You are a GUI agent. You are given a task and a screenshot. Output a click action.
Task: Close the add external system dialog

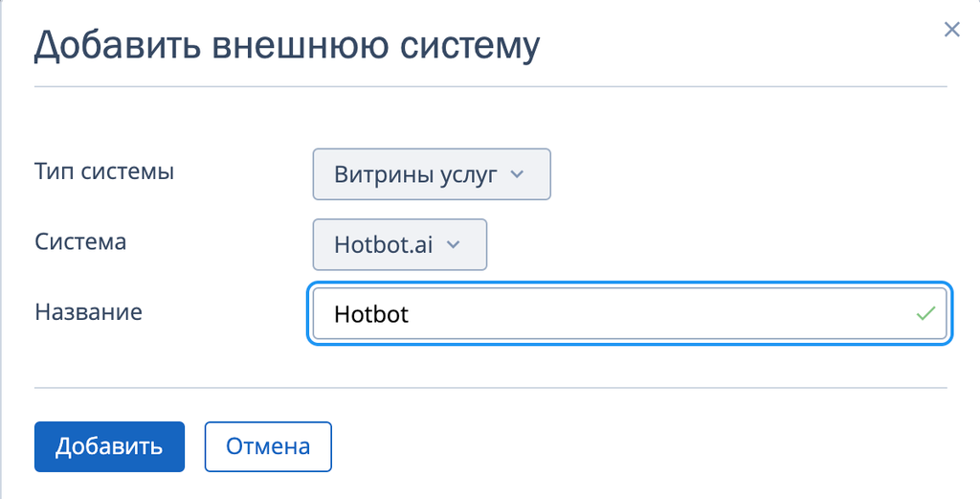pyautogui.click(x=951, y=30)
